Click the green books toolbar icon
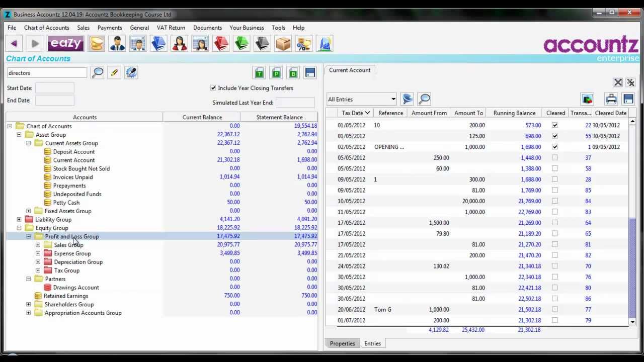This screenshot has height=362, width=644. point(242,44)
